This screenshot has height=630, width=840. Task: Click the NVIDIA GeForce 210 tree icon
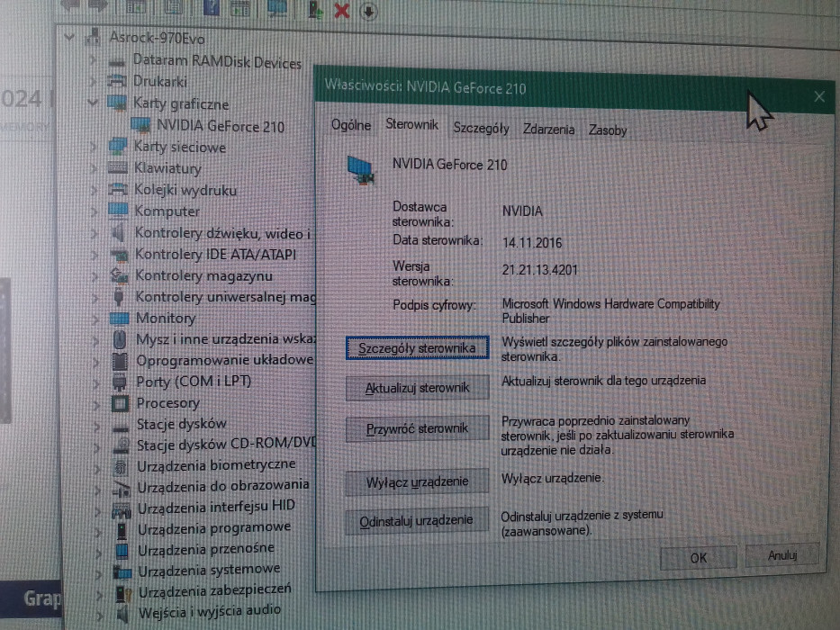click(x=140, y=125)
